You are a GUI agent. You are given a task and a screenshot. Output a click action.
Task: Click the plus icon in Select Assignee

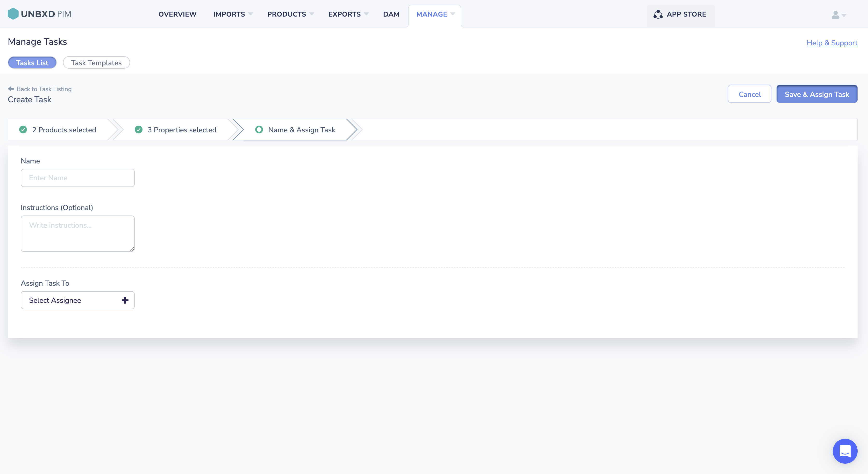[125, 300]
